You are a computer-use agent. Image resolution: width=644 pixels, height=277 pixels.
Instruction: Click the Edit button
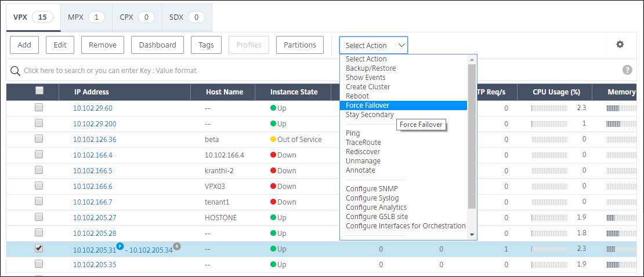[x=60, y=45]
